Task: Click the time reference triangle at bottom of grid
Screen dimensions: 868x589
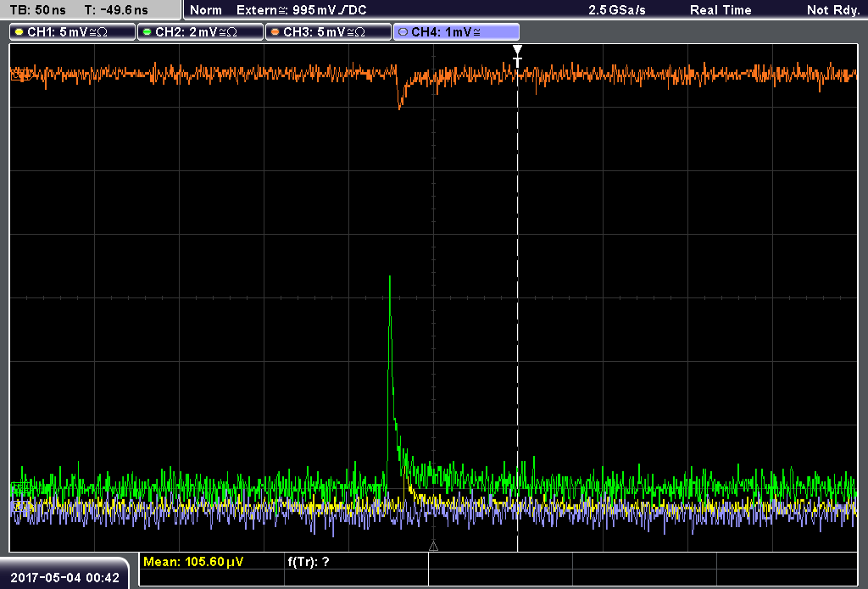Action: (x=433, y=547)
